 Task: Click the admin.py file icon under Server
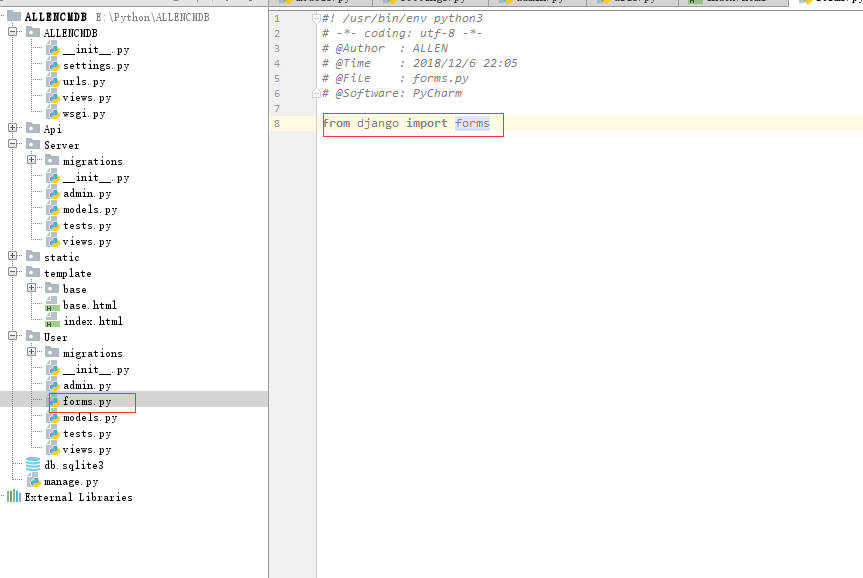point(53,193)
